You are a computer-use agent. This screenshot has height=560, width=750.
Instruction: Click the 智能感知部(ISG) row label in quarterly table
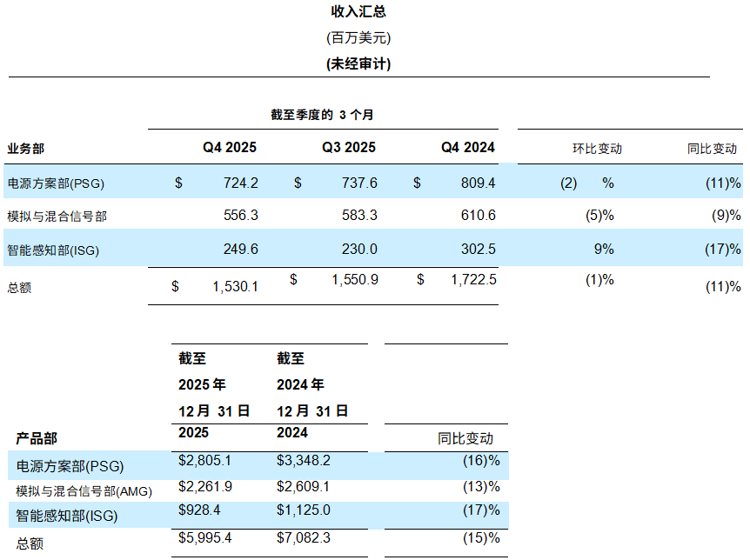53,250
